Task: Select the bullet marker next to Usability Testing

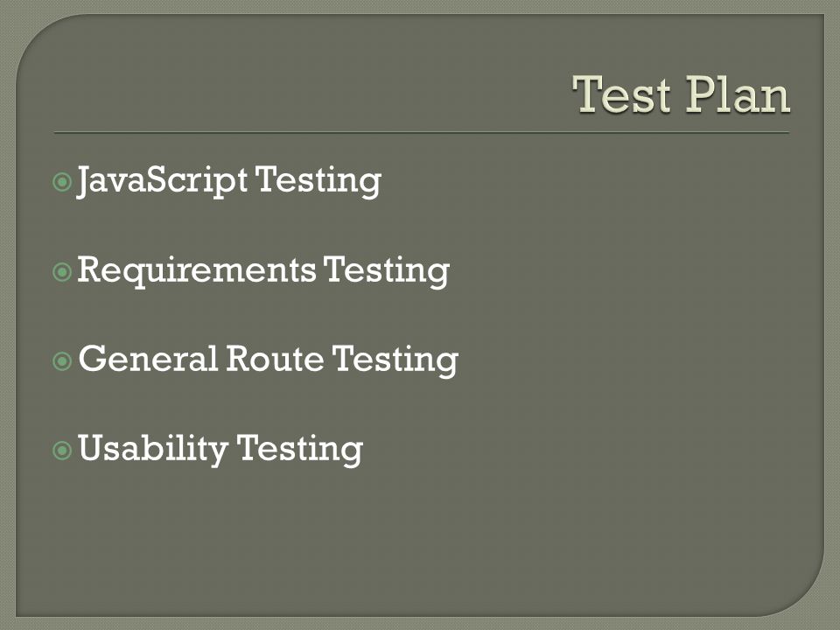Action: [62, 450]
